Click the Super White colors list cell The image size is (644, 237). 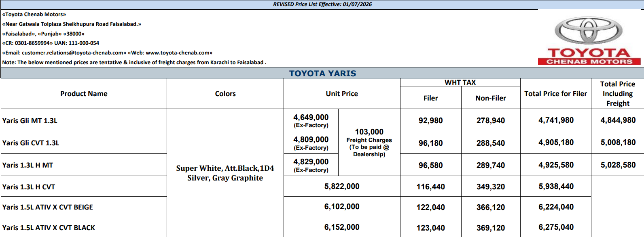(x=225, y=173)
